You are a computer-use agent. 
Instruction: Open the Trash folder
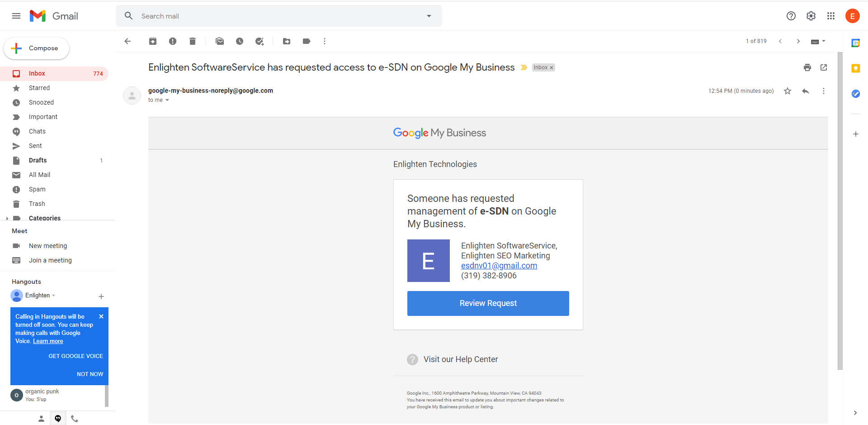click(x=54, y=204)
